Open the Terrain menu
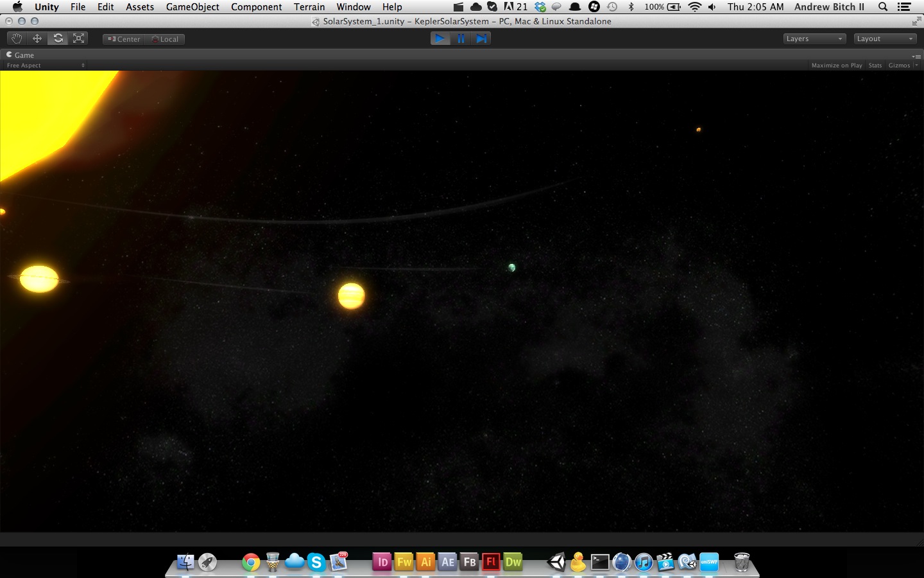Screen dimensions: 924x578 [x=309, y=7]
